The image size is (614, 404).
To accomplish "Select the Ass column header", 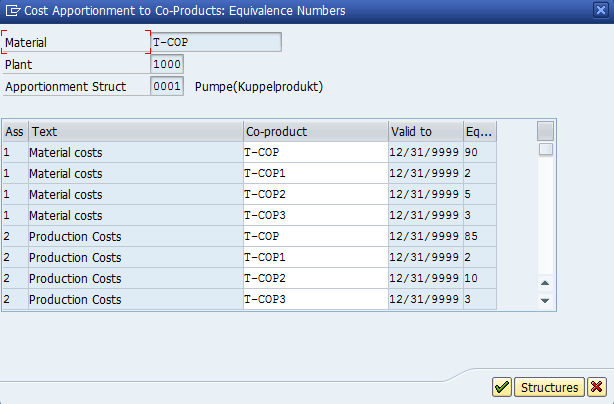I will click(x=14, y=132).
